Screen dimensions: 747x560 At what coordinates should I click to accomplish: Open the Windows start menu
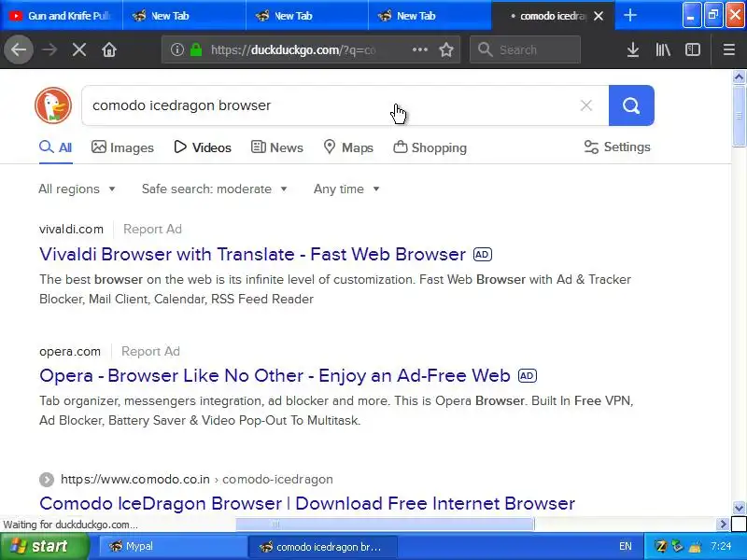tap(45, 546)
